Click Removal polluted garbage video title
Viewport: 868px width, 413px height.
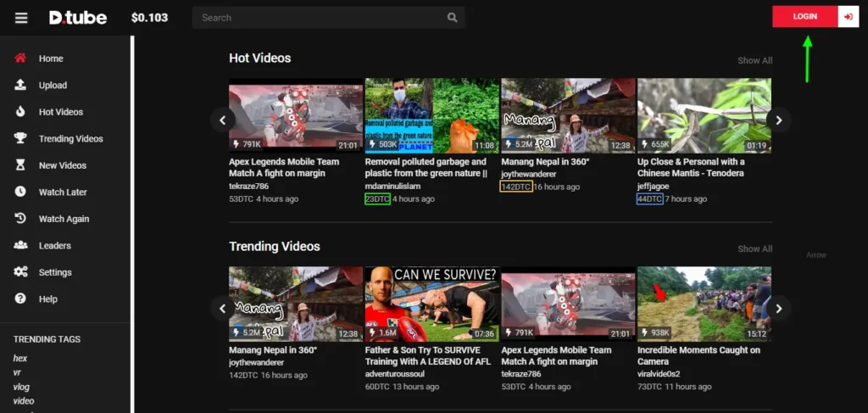pos(426,167)
